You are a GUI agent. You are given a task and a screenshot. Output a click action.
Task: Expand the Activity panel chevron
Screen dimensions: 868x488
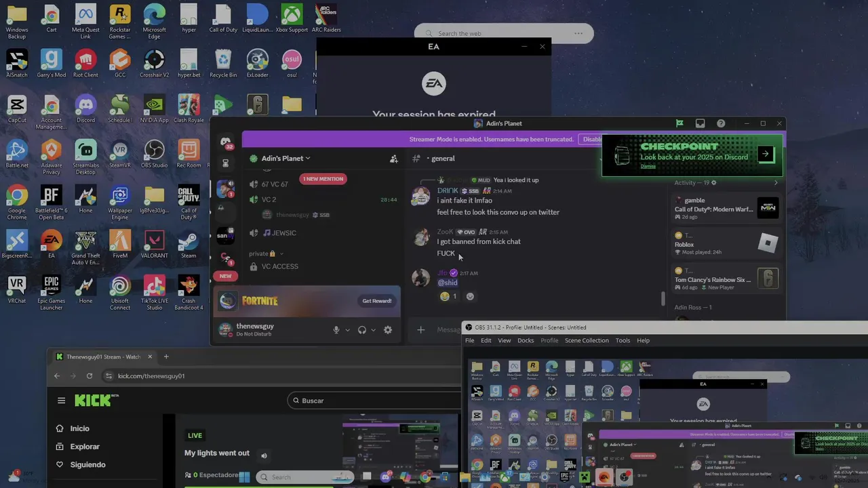pyautogui.click(x=776, y=183)
